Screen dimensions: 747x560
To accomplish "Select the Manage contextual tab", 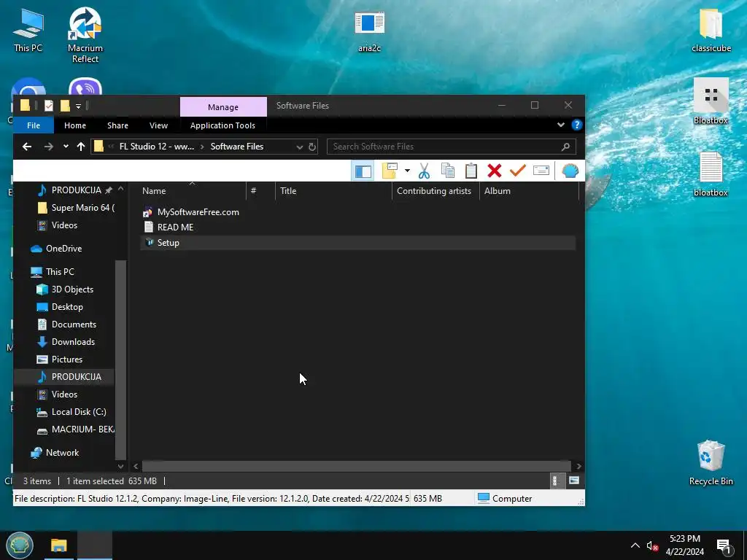I will pyautogui.click(x=223, y=107).
